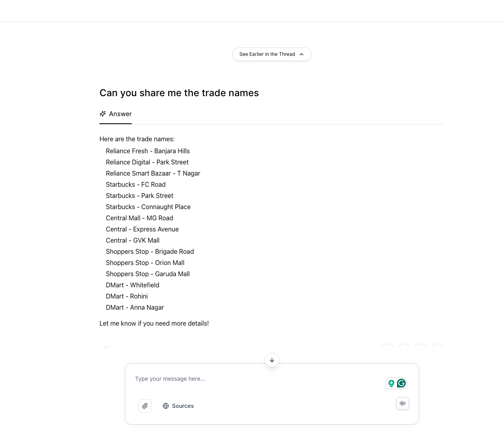Click the globe icon beside Sources
This screenshot has width=504, height=431.
click(x=166, y=406)
